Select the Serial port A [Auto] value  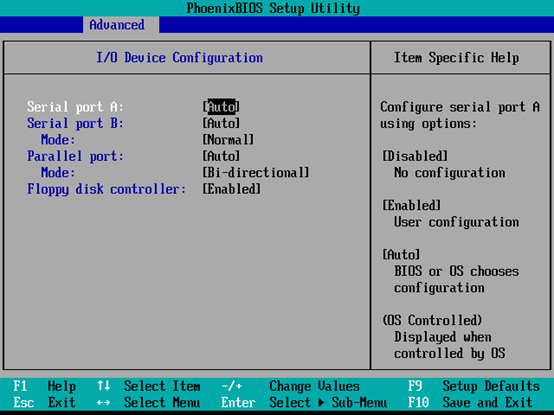click(221, 107)
